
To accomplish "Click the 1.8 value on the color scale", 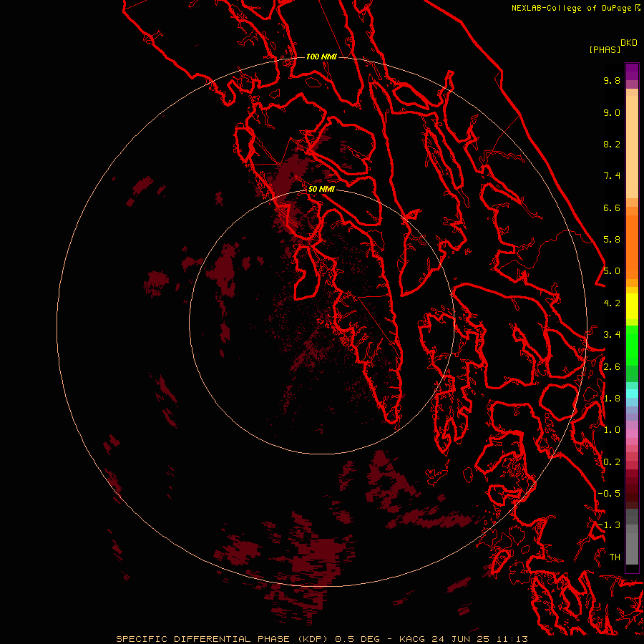I will tap(612, 399).
